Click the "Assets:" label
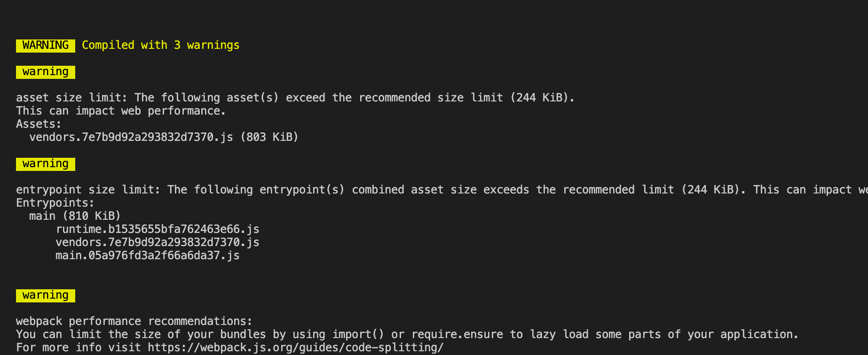868x355 pixels. point(39,124)
